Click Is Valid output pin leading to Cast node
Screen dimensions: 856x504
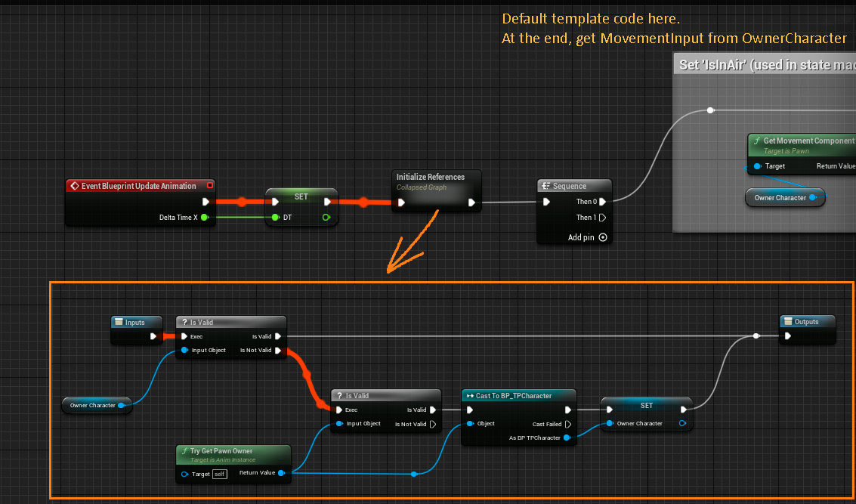pyautogui.click(x=433, y=410)
